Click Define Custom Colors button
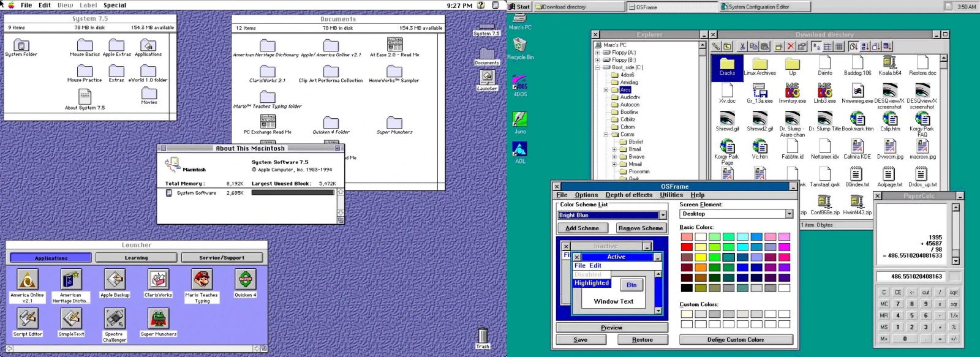Image resolution: width=980 pixels, height=357 pixels. pyautogui.click(x=736, y=340)
